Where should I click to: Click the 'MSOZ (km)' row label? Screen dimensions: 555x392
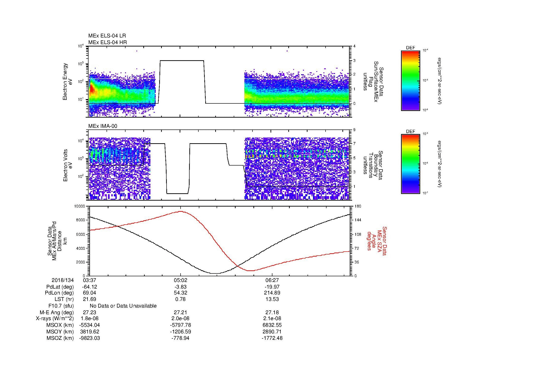point(60,338)
